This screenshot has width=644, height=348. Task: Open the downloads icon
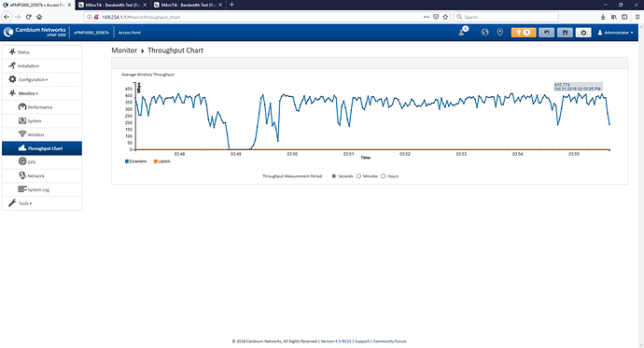click(603, 17)
